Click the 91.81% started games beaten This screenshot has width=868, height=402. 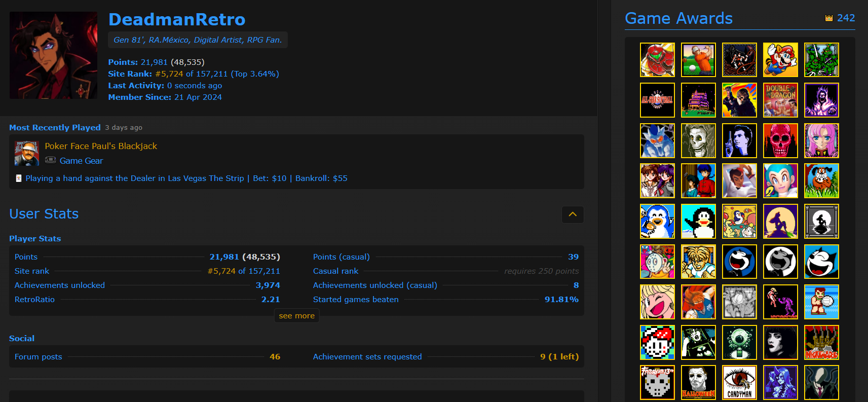tap(561, 300)
